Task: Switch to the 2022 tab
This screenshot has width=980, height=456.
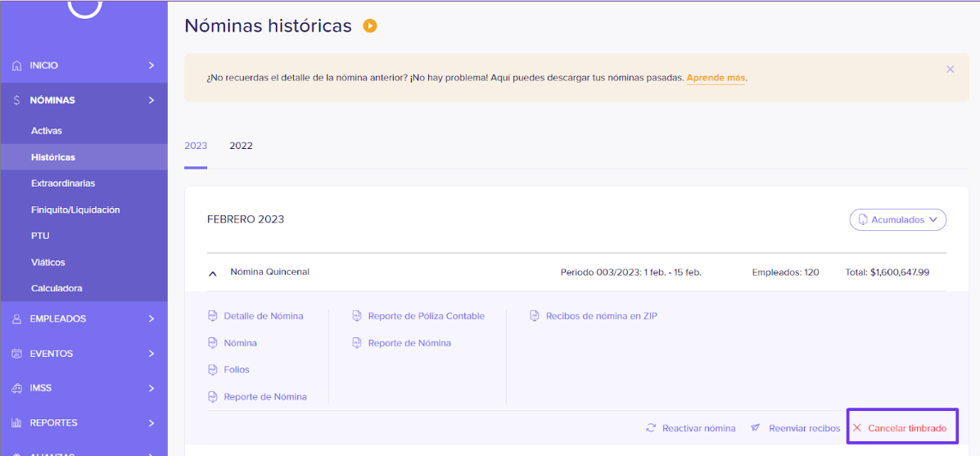Action: (241, 146)
